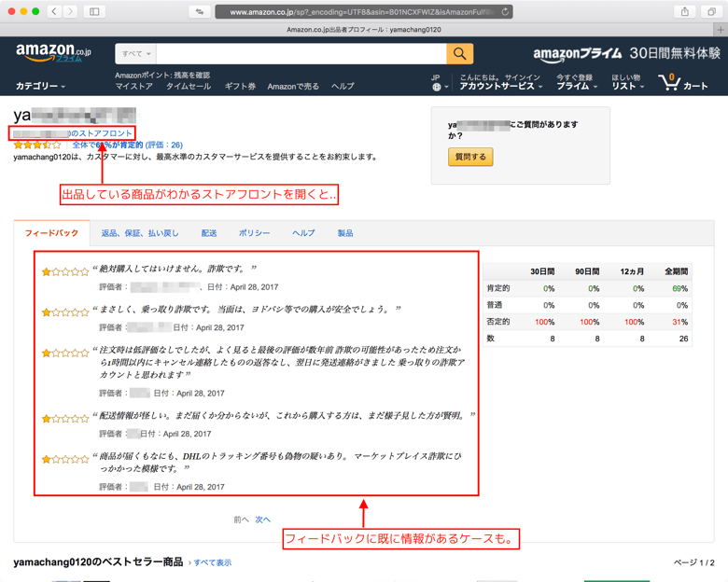The height and width of the screenshot is (582, 728).
Task: Click the Safari share icon
Action: 685,11
